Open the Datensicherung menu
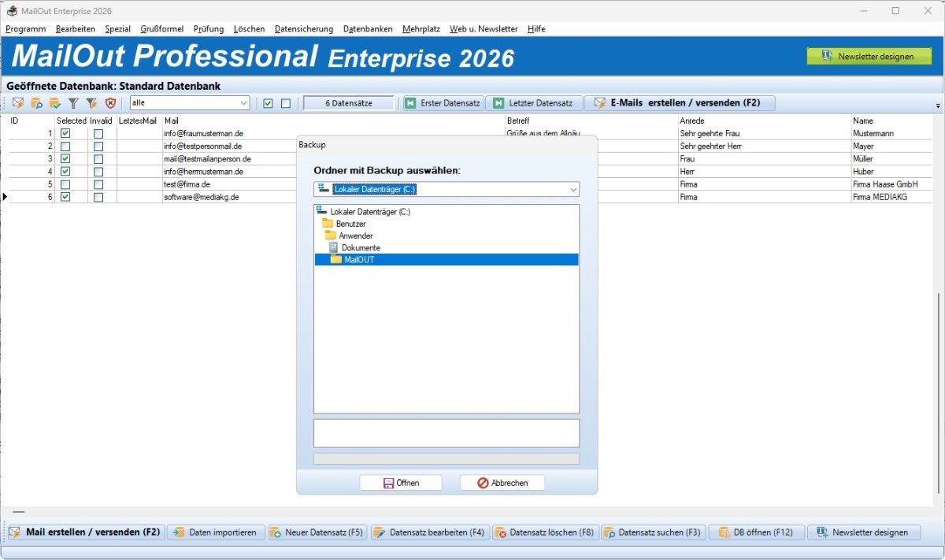This screenshot has height=560, width=945. pyautogui.click(x=303, y=29)
